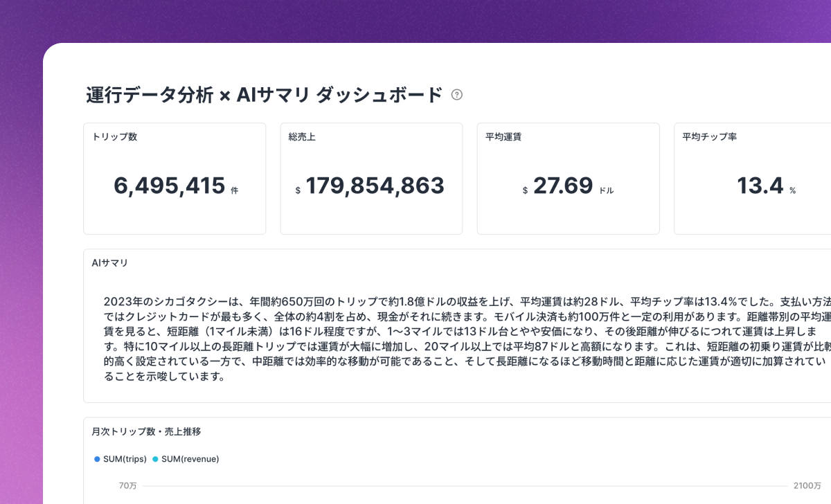
Task: Click the トリップ数 card label
Action: (x=114, y=137)
